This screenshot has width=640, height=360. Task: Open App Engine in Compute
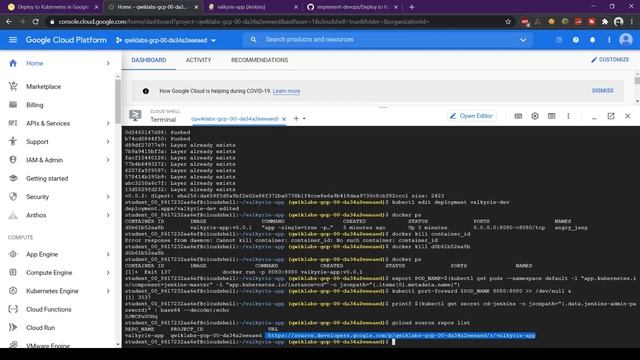42,254
